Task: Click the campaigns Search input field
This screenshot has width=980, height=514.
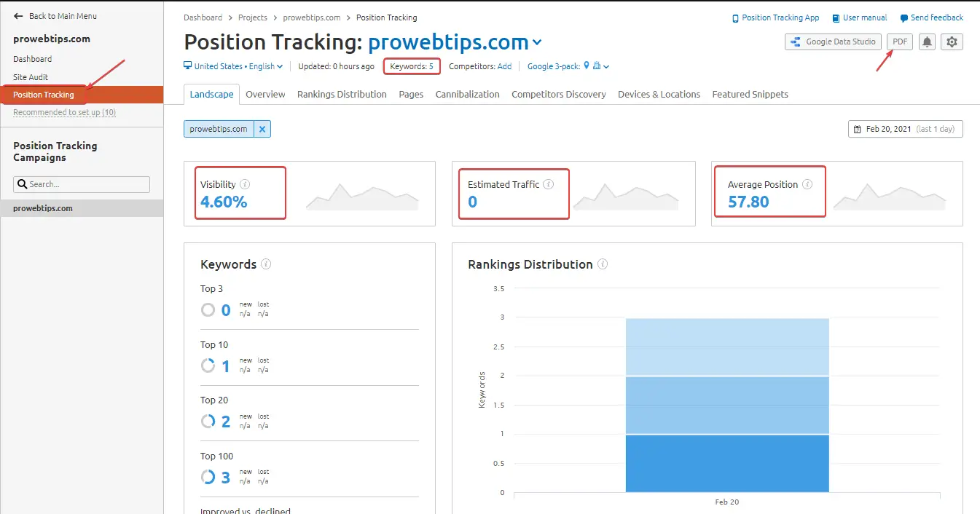Action: point(82,184)
